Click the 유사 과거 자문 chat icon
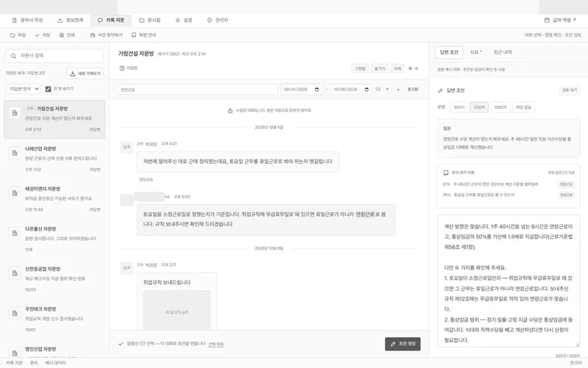Viewport: 588px width, 368px height. (x=446, y=173)
